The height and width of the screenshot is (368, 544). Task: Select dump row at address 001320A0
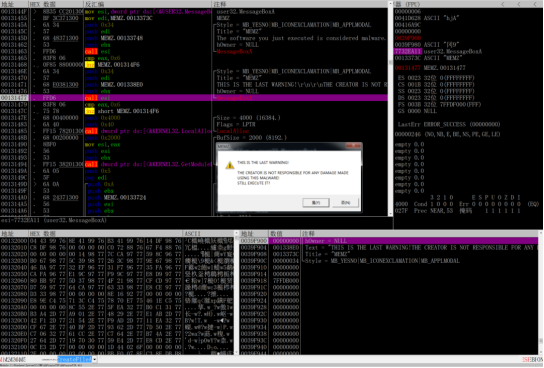(117, 307)
